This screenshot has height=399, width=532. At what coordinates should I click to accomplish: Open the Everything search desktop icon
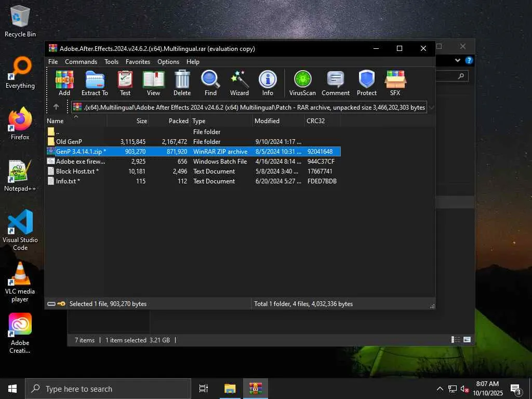coord(20,73)
